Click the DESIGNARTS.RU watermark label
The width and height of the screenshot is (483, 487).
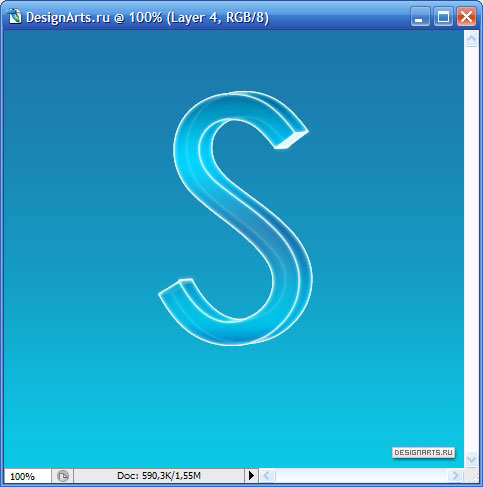point(423,453)
